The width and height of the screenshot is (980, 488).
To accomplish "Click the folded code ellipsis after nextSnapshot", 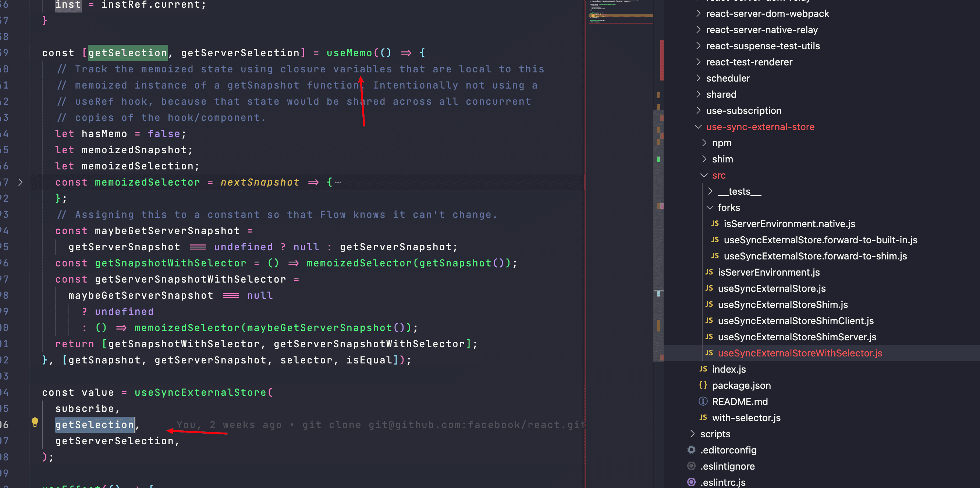I will click(338, 182).
